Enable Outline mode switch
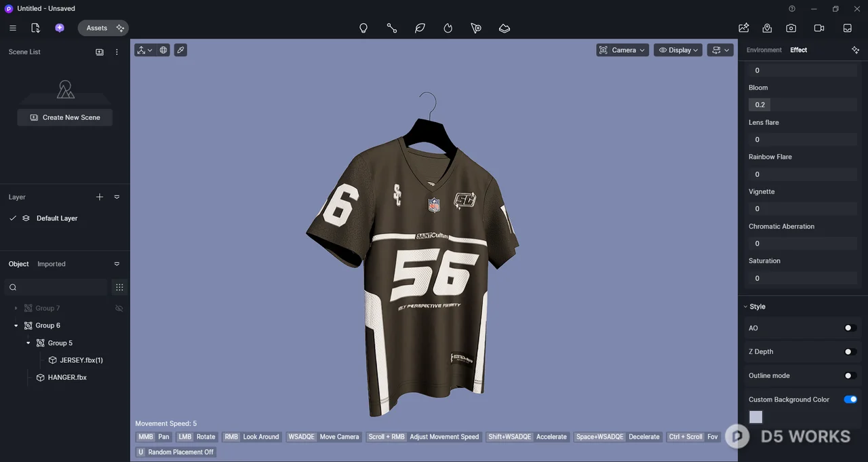 click(x=850, y=376)
